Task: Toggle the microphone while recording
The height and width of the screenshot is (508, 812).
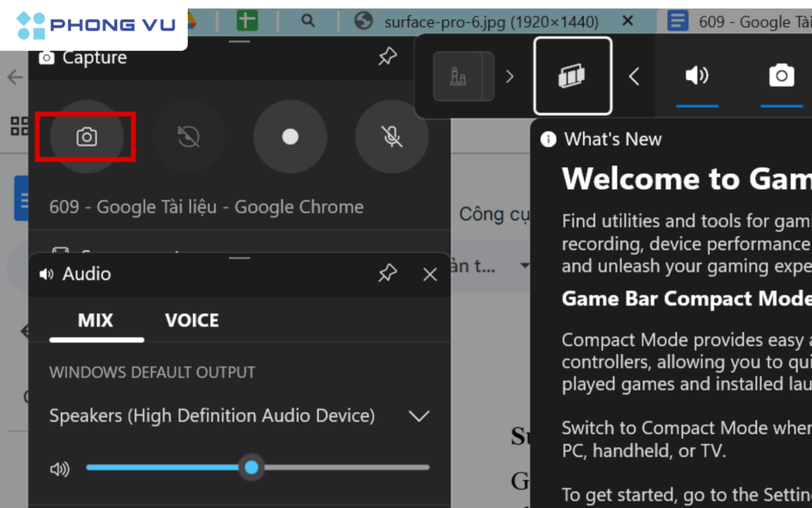Action: pyautogui.click(x=392, y=137)
